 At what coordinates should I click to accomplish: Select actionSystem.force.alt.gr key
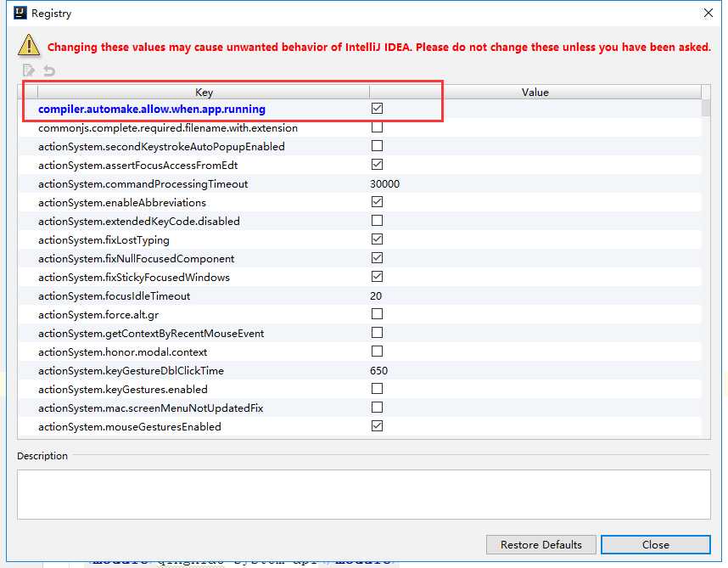click(98, 314)
